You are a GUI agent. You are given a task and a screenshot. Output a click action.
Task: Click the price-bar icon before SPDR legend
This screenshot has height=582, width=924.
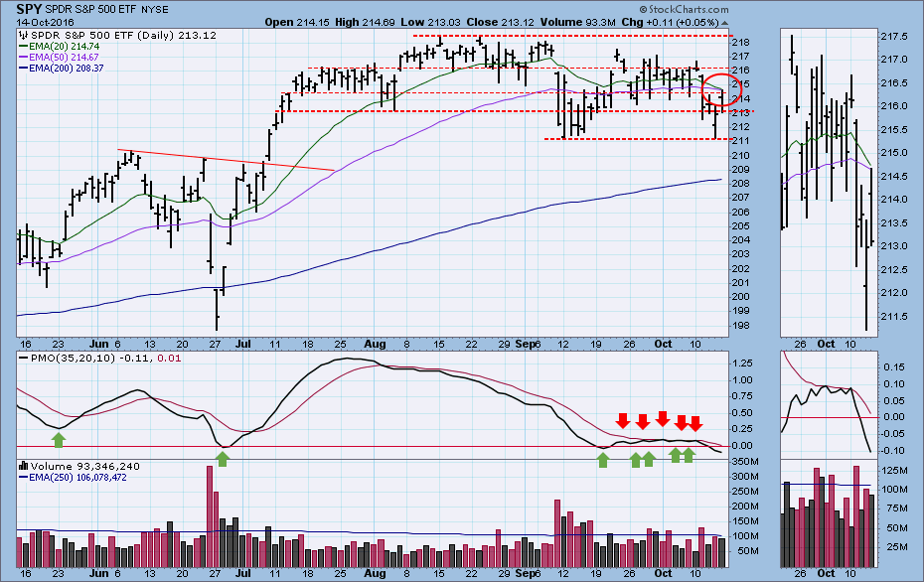point(24,36)
